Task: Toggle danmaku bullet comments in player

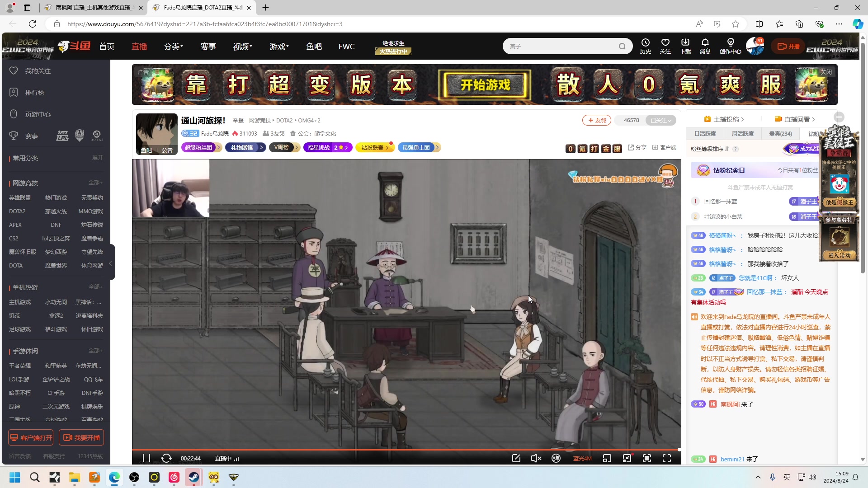Action: (556, 458)
